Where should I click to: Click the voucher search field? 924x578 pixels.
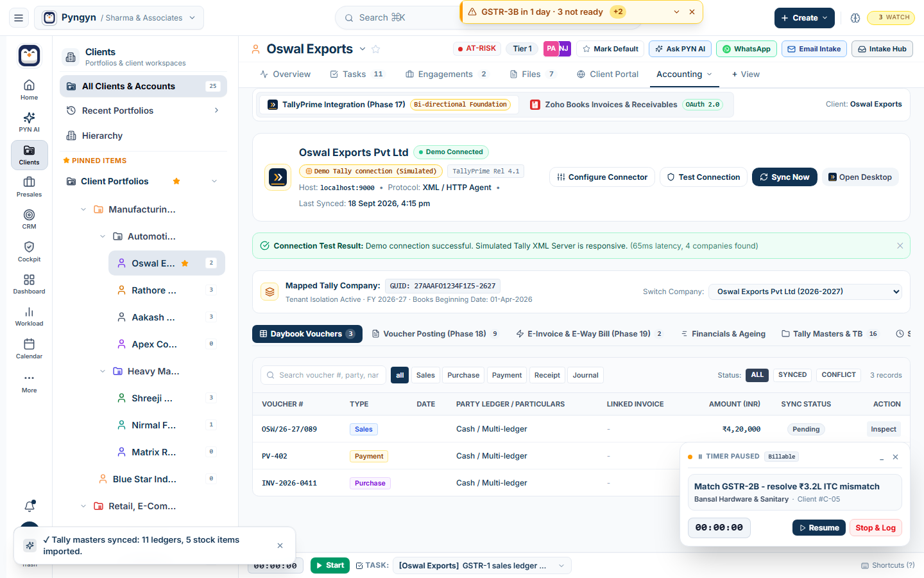[x=323, y=375]
